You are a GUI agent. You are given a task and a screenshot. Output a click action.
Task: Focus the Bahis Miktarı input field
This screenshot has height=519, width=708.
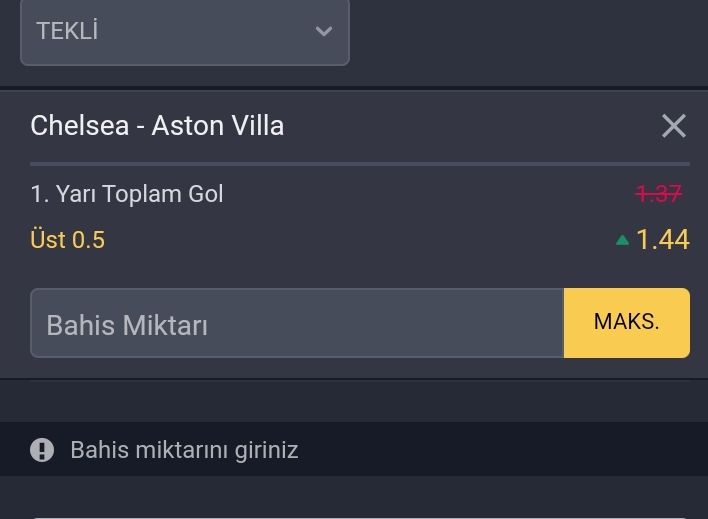(x=297, y=323)
